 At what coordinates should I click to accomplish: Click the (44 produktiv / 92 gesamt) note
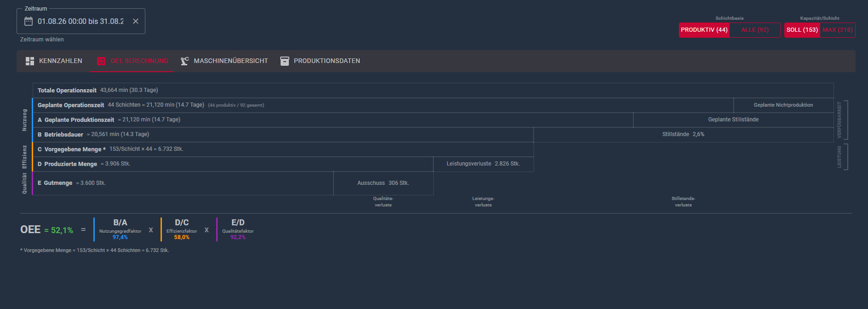(x=236, y=105)
